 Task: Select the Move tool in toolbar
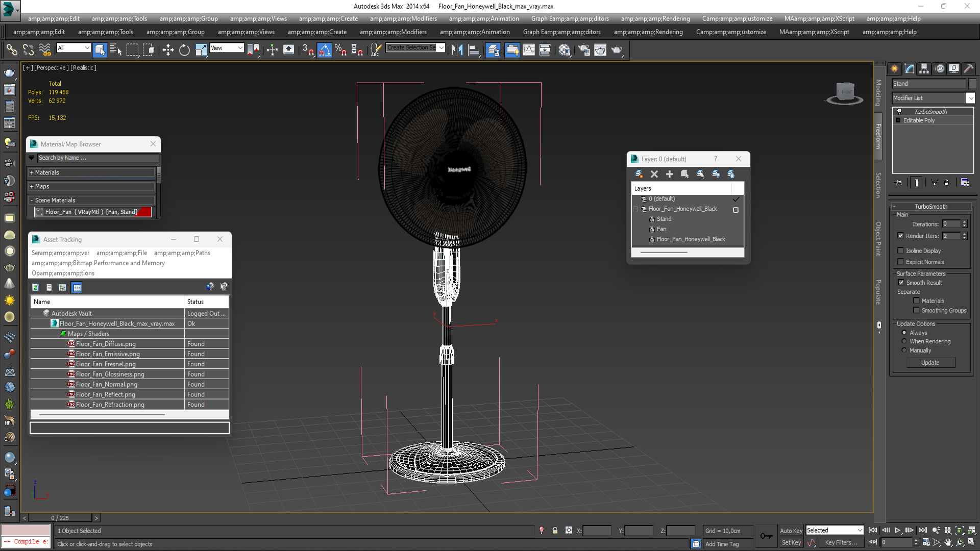tap(167, 50)
